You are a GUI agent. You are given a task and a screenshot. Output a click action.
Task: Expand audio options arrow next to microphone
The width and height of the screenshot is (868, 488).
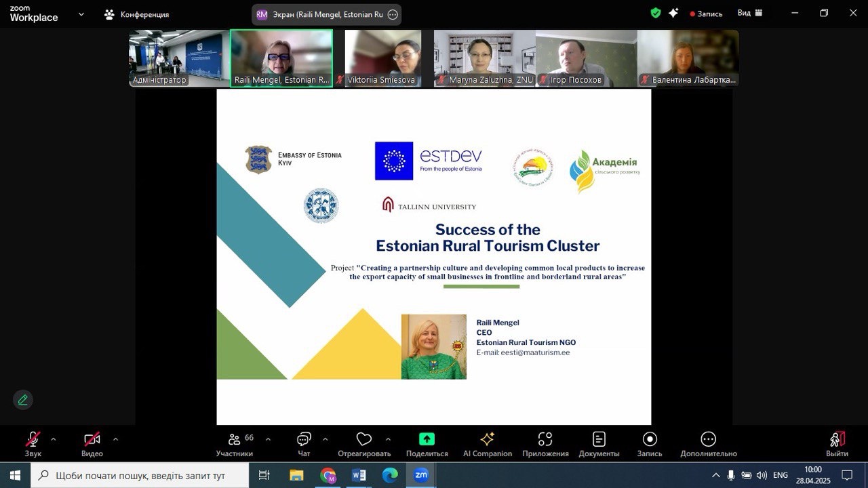coord(54,439)
